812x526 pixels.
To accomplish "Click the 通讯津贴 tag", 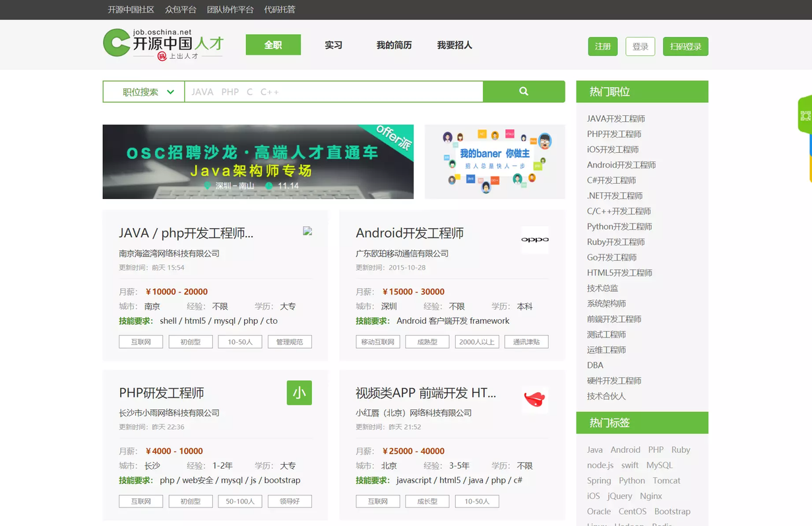I will (526, 341).
